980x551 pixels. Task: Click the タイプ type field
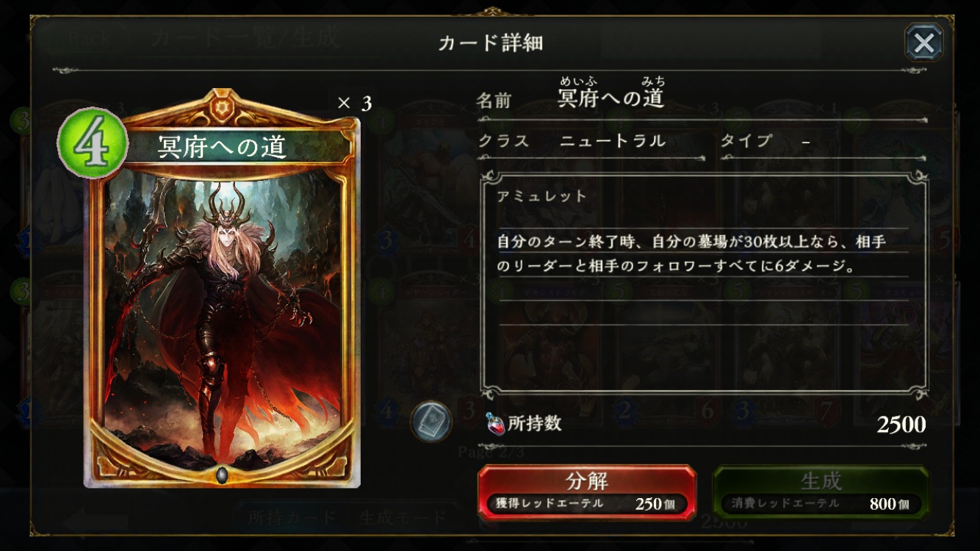pyautogui.click(x=823, y=140)
